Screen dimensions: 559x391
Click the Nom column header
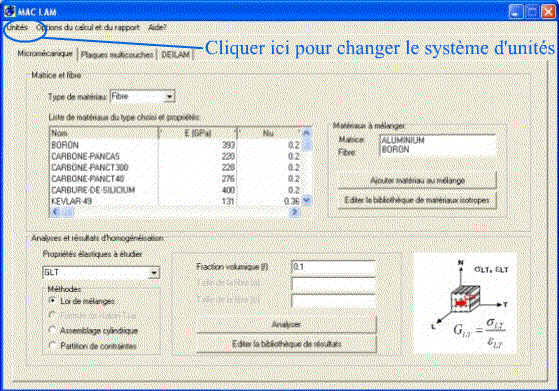pos(104,133)
